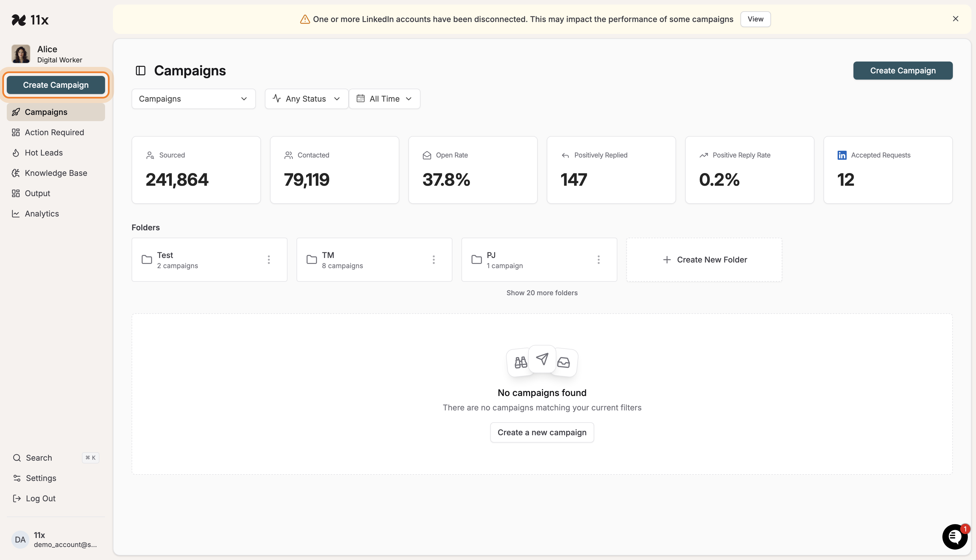This screenshot has width=976, height=560.
Task: Click the Create Campaign button
Action: [56, 85]
